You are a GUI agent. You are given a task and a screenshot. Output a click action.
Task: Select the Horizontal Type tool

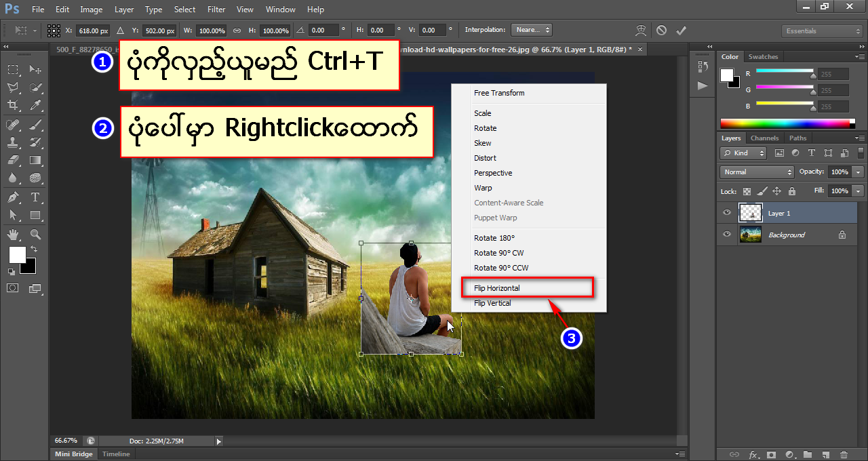pos(36,197)
